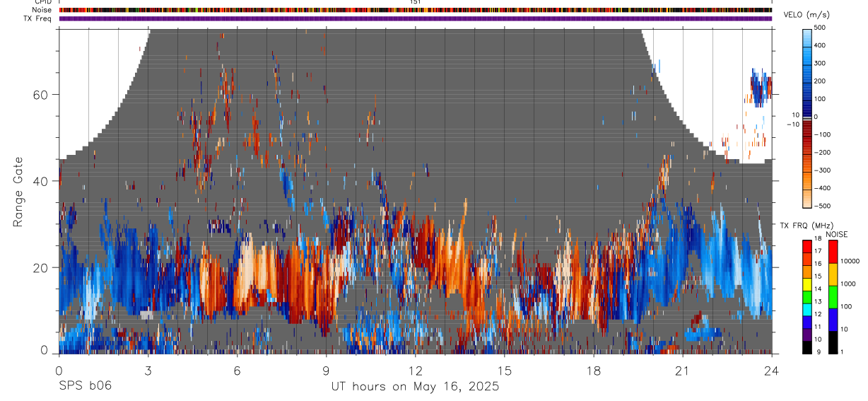Click the 10000 label on NOISE colorbar
Viewport: 868px width, 401px height.
(x=850, y=262)
